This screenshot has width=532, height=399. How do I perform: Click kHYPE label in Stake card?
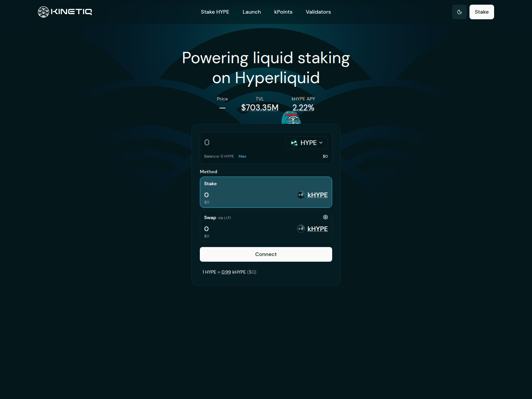(318, 195)
